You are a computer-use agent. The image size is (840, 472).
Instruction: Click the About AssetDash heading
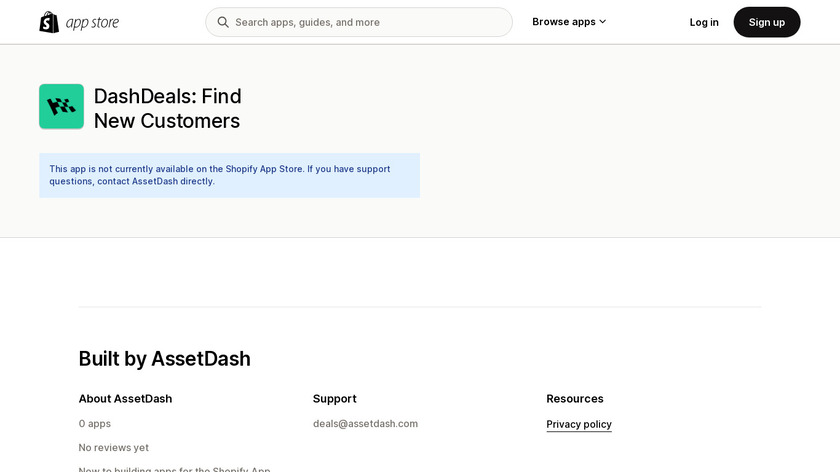click(125, 398)
